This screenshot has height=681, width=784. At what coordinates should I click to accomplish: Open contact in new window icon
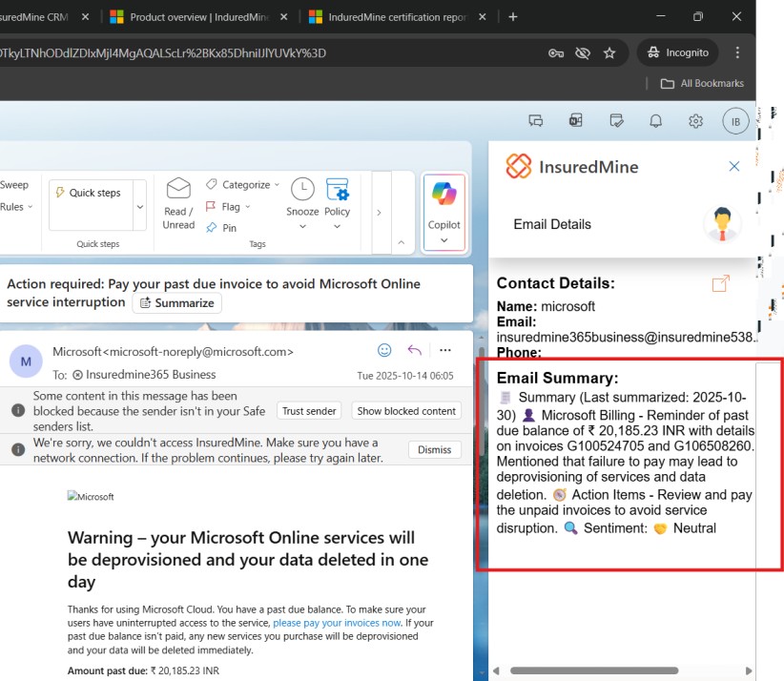[x=721, y=283]
